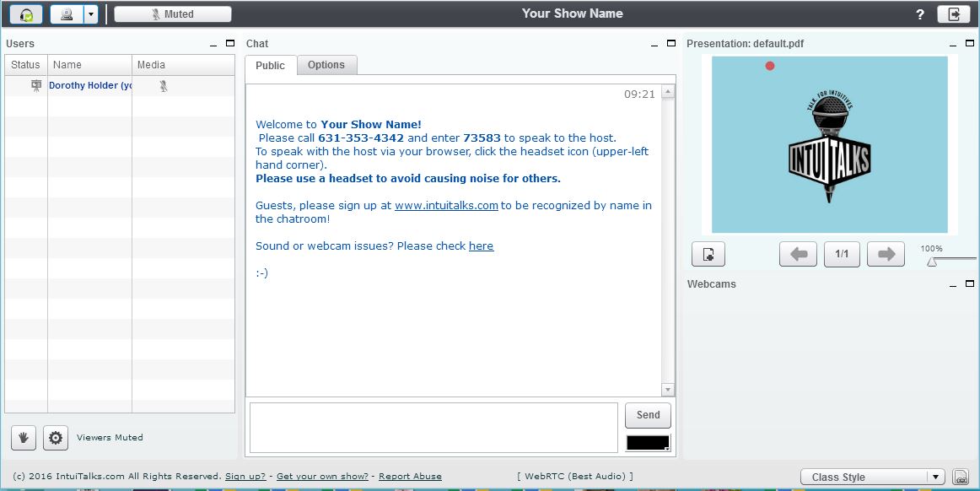
Task: Sort users by Name column
Action: pos(89,65)
